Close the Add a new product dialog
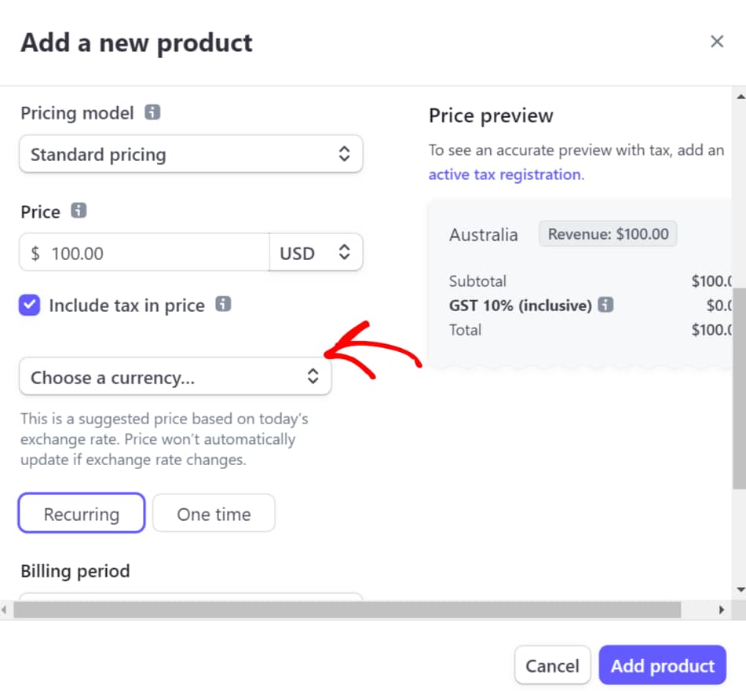This screenshot has height=700, width=746. click(716, 42)
